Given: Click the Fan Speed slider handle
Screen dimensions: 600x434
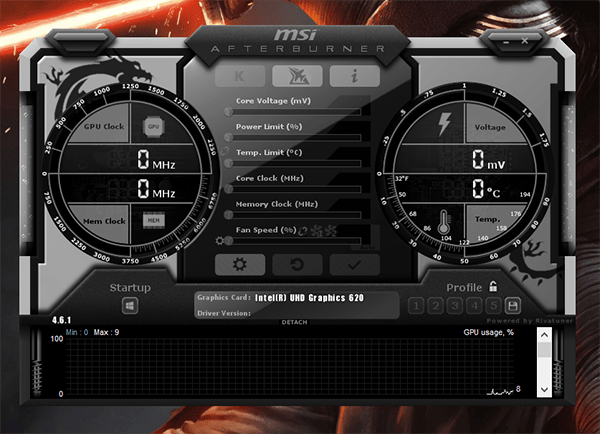Looking at the screenshot, I should (x=229, y=241).
